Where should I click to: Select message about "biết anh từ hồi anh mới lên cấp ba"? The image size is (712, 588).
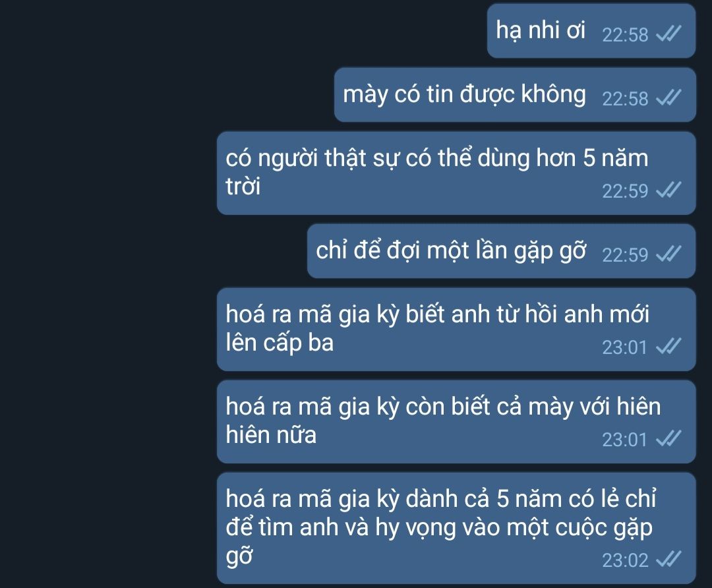click(x=456, y=329)
